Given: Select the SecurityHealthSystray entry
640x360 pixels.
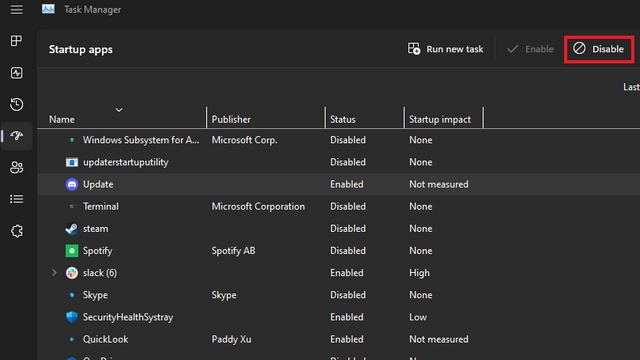Looking at the screenshot, I should click(128, 317).
